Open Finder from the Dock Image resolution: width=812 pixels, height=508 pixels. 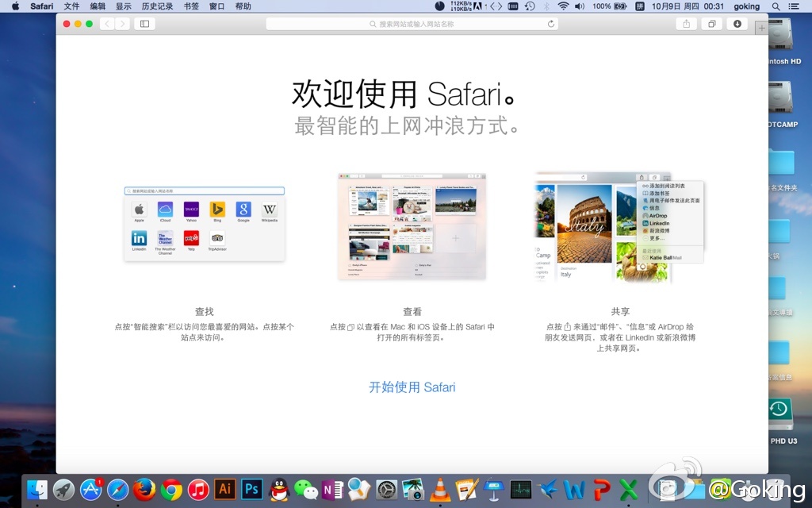37,489
